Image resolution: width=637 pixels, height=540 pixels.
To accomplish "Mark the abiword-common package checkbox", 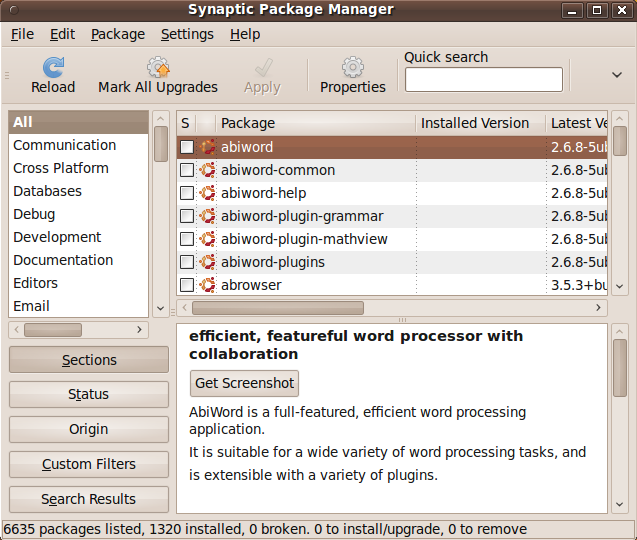I will pyautogui.click(x=187, y=170).
